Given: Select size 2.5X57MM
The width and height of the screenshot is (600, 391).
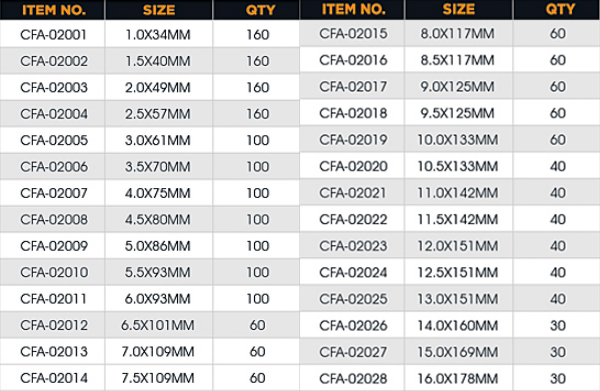Looking at the screenshot, I should click(158, 114).
